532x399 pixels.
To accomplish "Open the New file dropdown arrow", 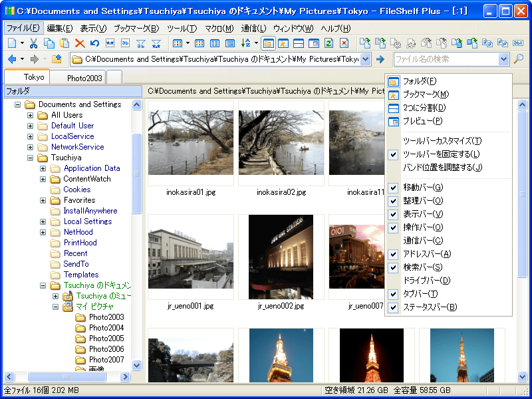I will pos(22,43).
